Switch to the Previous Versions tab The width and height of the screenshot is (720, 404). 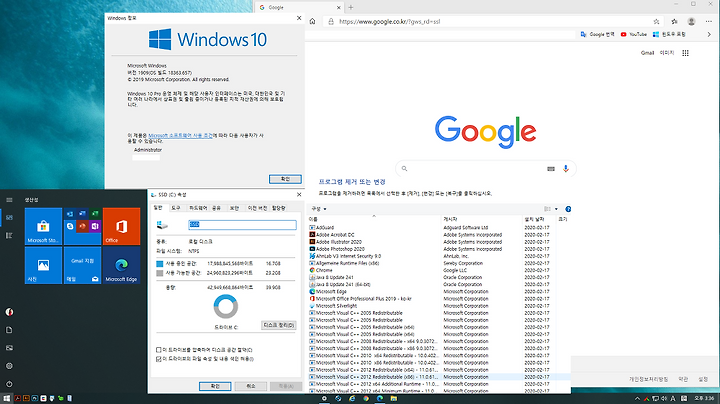coord(257,208)
